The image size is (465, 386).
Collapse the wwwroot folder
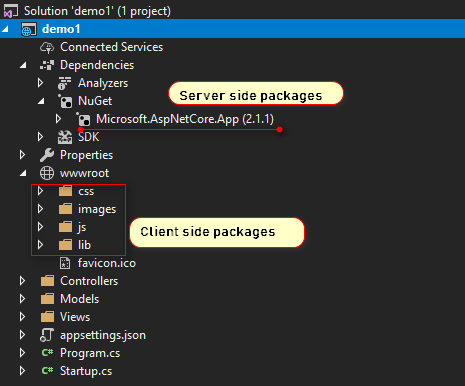point(23,173)
